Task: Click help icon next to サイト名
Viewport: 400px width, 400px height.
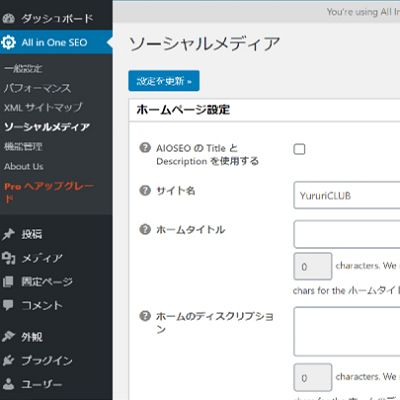Action: pos(145,191)
